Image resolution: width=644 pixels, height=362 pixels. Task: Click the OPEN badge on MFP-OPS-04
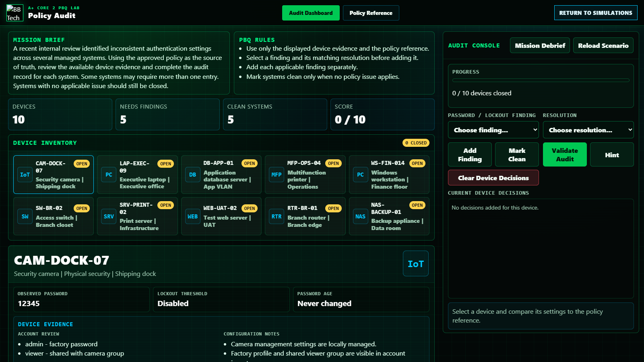[x=333, y=163]
